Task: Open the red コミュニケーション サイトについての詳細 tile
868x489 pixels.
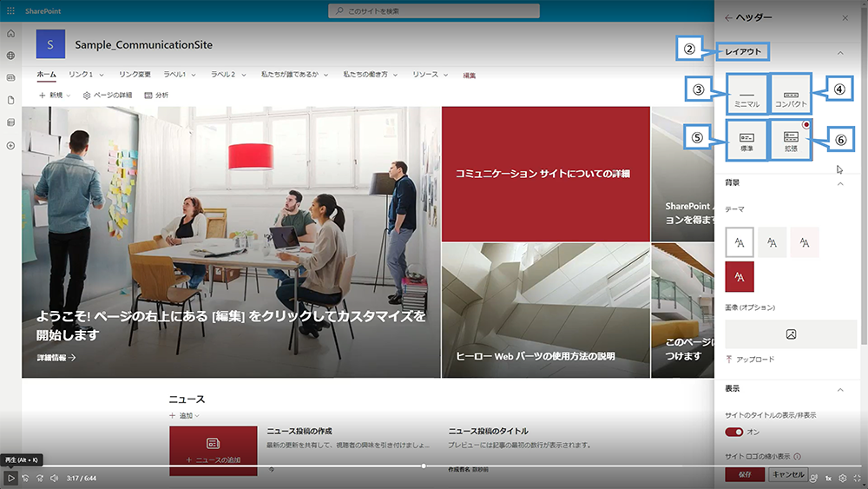Action: (x=546, y=174)
